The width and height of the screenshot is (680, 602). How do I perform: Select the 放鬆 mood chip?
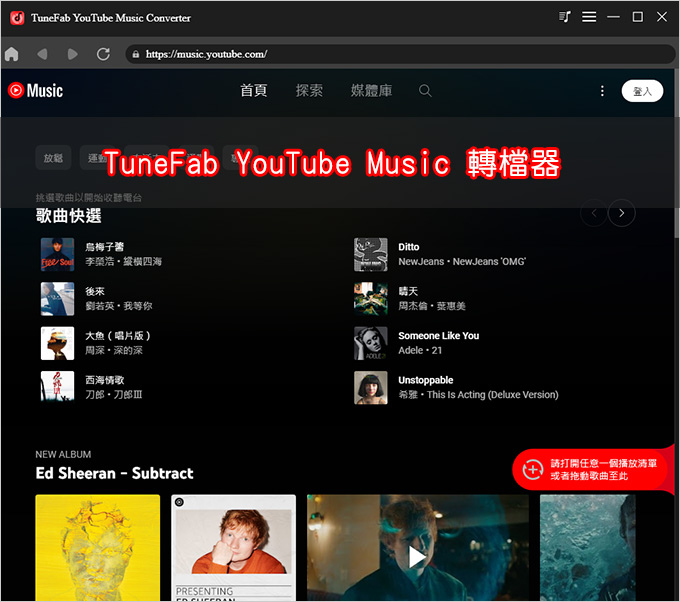[x=53, y=158]
